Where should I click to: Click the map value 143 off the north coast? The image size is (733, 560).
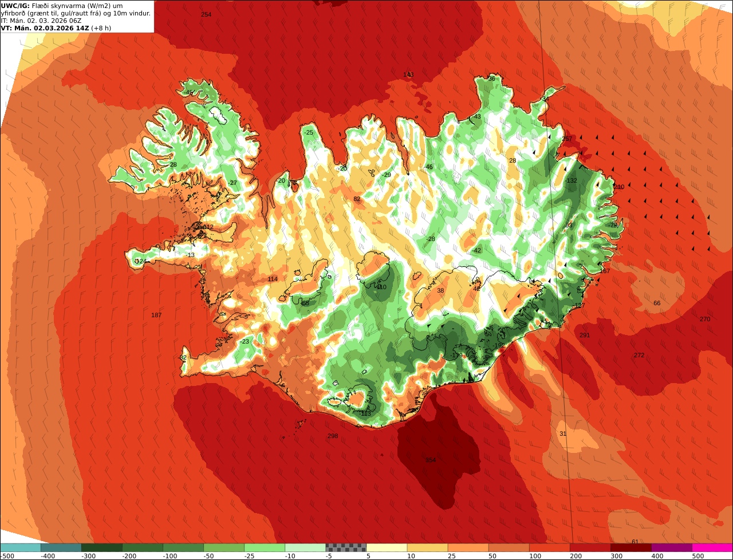(408, 74)
